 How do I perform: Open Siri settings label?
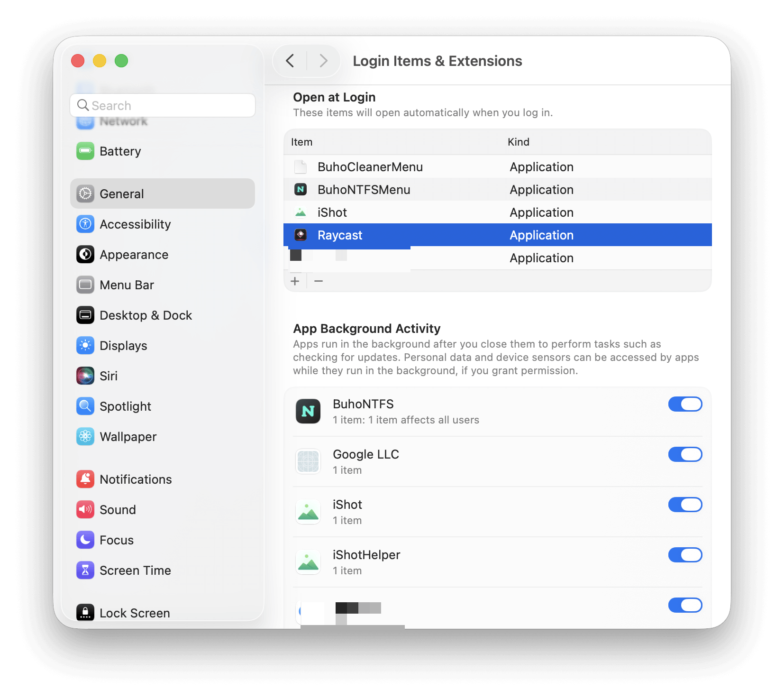[109, 376]
